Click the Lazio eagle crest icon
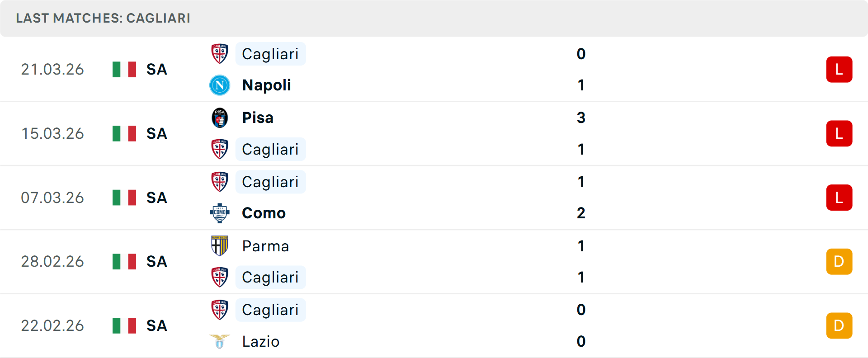The height and width of the screenshot is (358, 868). click(220, 341)
